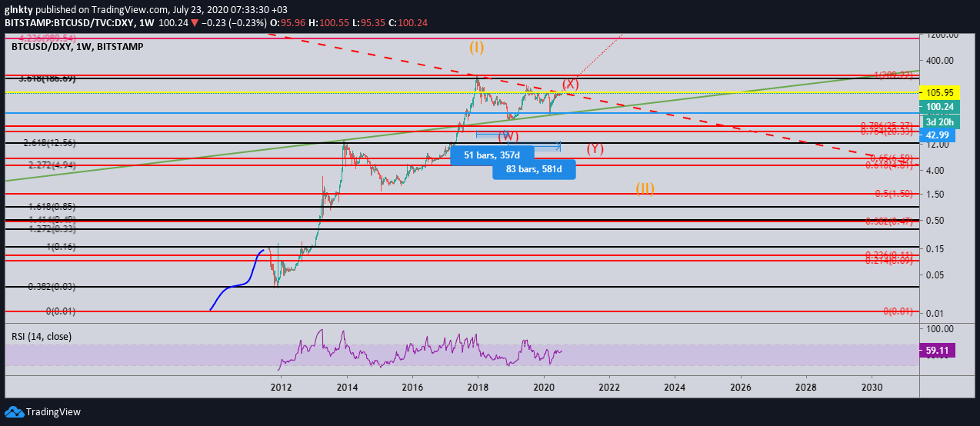The width and height of the screenshot is (980, 426).
Task: Click the yellow 105.95 price label
Action: 941,92
